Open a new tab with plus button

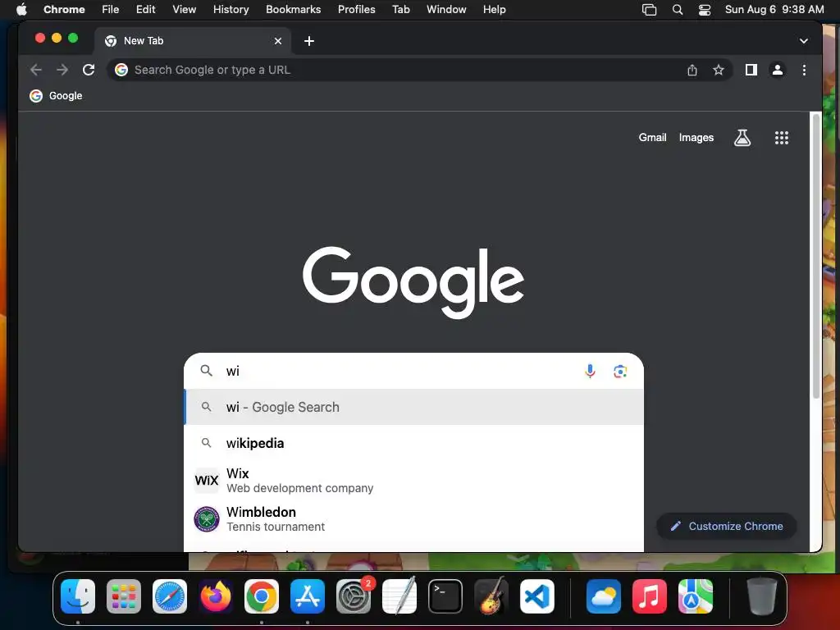pos(309,41)
